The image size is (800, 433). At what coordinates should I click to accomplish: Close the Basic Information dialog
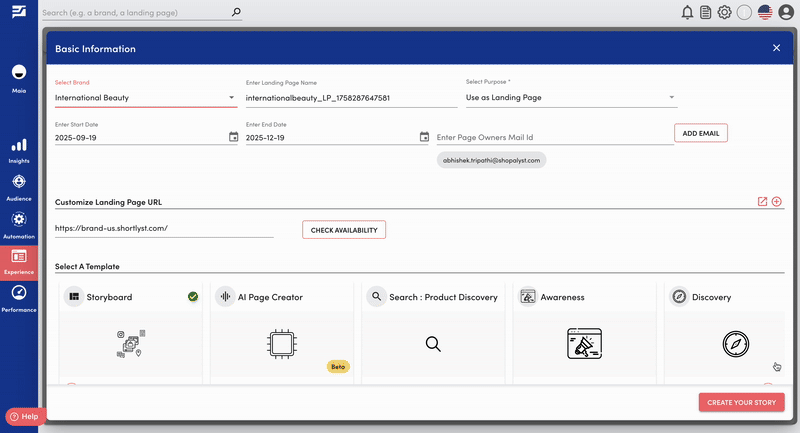[777, 48]
